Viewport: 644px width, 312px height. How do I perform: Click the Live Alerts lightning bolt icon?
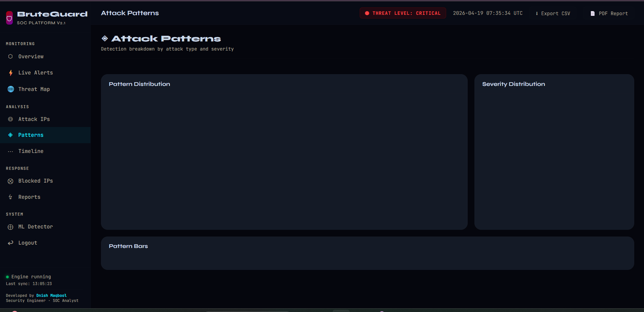[10, 73]
